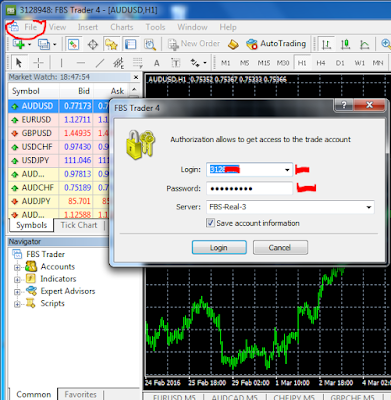391x400 pixels.
Task: Open the Window menu
Action: point(192,27)
